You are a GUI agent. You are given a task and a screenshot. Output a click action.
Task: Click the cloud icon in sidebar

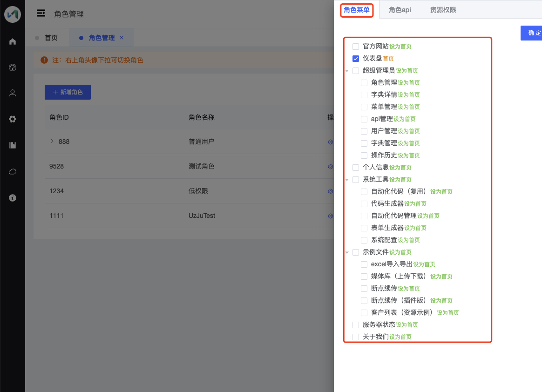click(13, 172)
